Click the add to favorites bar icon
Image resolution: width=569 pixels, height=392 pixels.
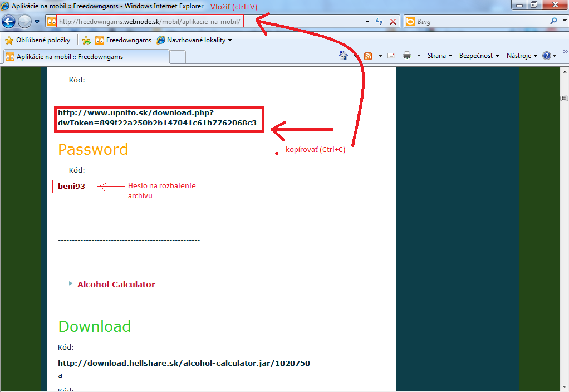click(x=86, y=40)
